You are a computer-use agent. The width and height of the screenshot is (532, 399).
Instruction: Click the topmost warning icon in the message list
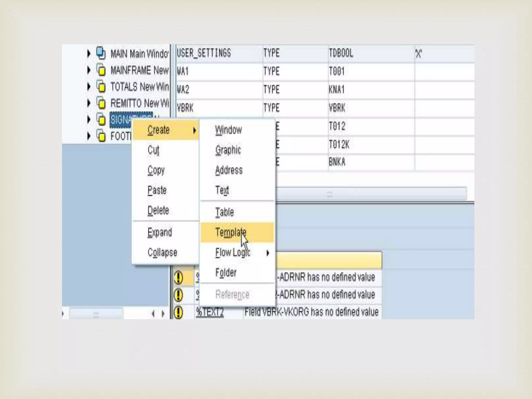tap(178, 277)
